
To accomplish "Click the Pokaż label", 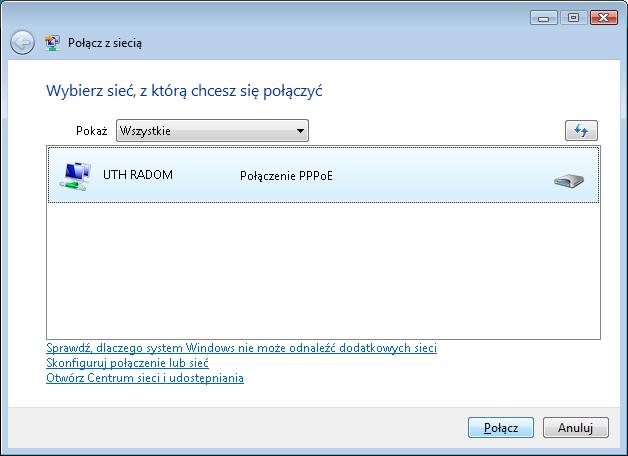I will pyautogui.click(x=91, y=131).
